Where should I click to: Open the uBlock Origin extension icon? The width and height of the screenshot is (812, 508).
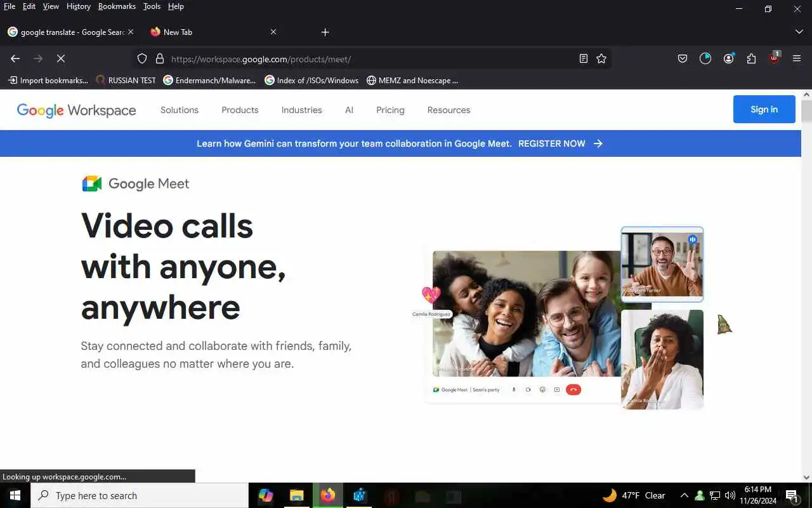pyautogui.click(x=774, y=58)
